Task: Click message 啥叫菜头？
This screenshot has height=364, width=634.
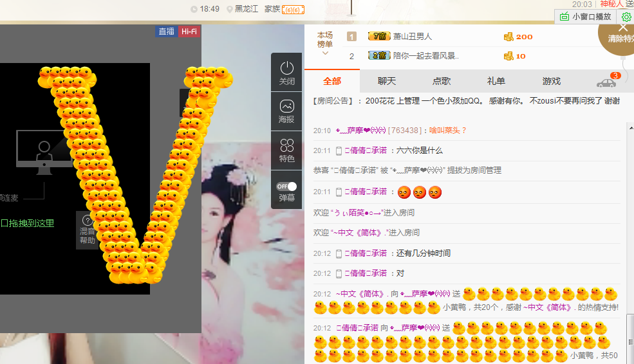Action: pyautogui.click(x=447, y=131)
